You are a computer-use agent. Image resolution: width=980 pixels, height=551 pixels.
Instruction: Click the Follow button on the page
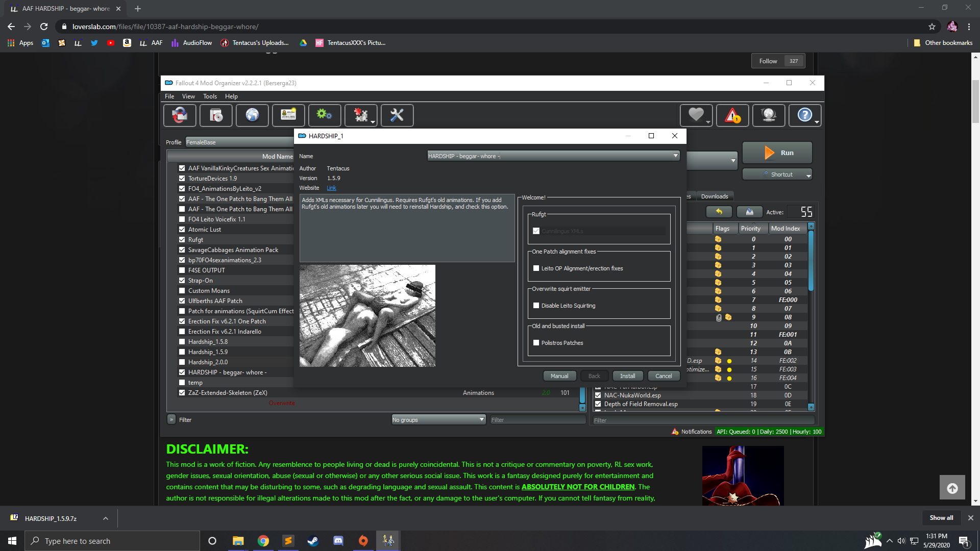pyautogui.click(x=768, y=61)
